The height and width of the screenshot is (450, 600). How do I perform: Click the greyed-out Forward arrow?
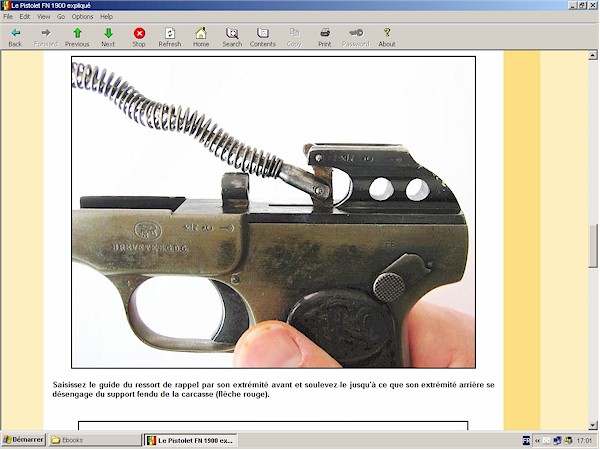click(46, 37)
